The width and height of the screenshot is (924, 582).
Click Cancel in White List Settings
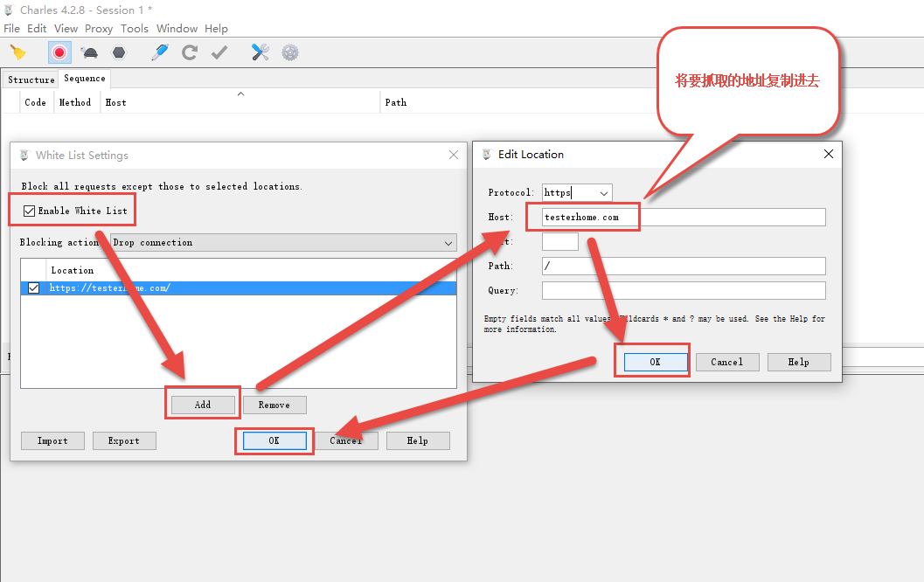(346, 440)
